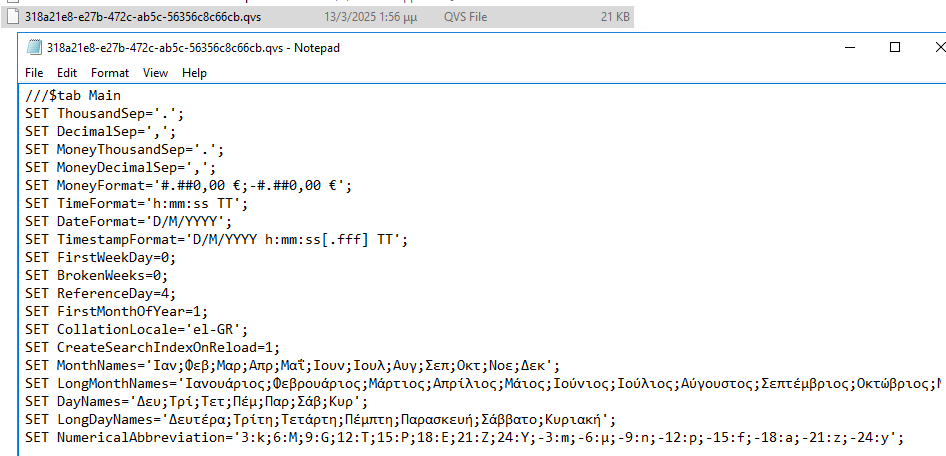Click the QVS file icon in Explorer list
Screen dimensions: 946x456
point(13,17)
